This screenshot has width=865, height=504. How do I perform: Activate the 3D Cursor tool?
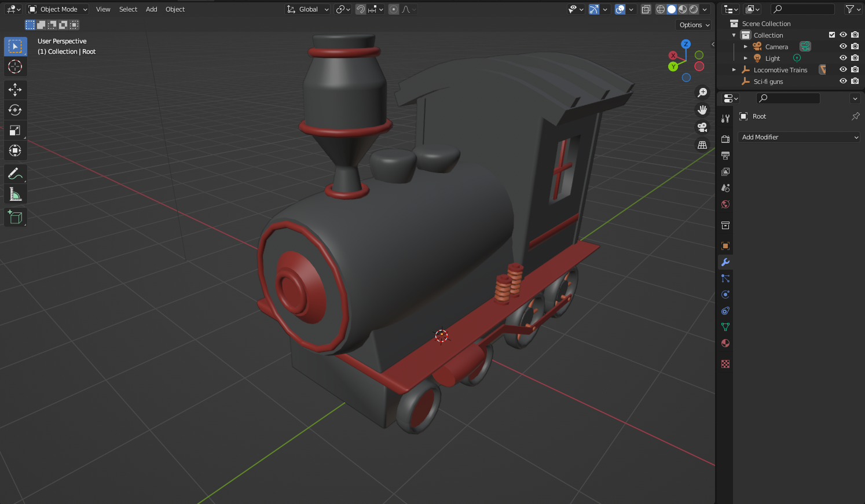click(15, 67)
